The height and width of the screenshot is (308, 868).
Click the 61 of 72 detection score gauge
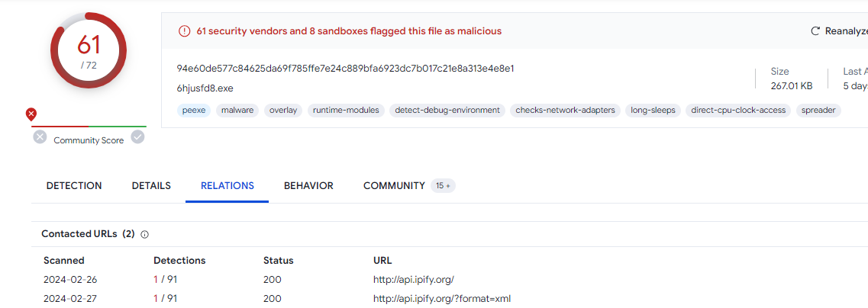tap(89, 50)
